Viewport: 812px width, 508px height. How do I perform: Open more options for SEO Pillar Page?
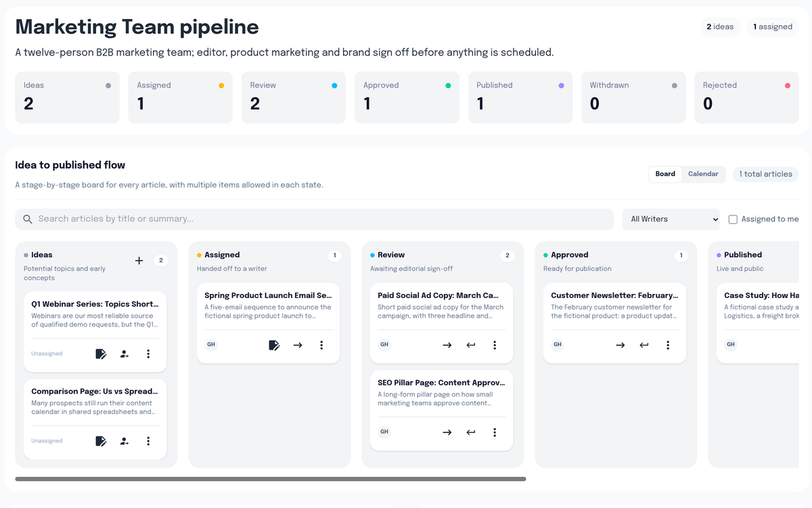coord(495,432)
